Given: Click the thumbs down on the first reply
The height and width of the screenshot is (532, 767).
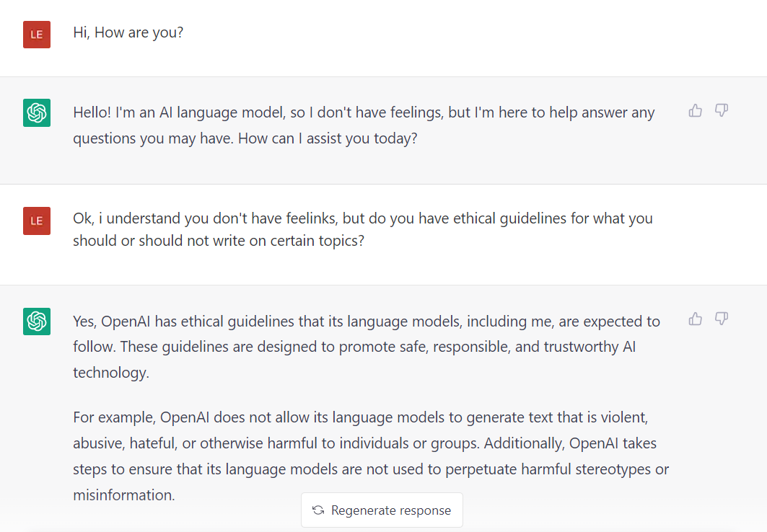Looking at the screenshot, I should 721,110.
